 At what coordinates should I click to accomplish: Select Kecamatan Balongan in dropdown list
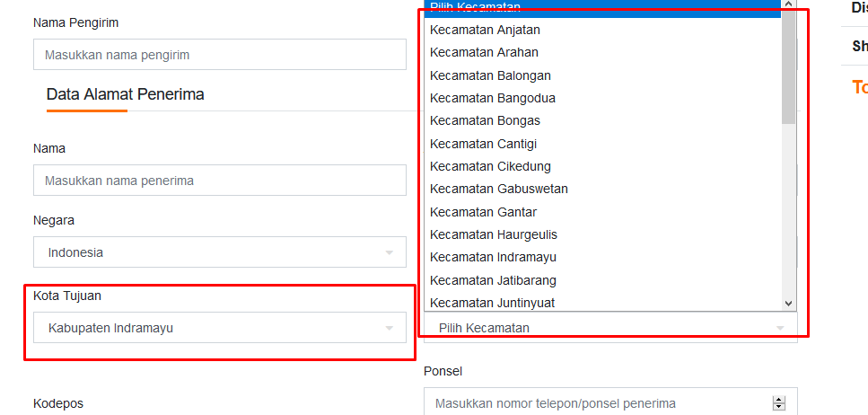[x=490, y=75]
